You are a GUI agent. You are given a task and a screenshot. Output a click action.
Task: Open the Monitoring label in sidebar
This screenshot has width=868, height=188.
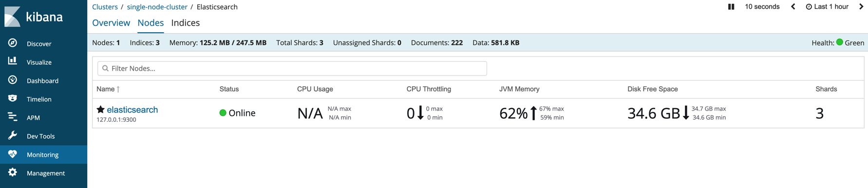coord(42,155)
